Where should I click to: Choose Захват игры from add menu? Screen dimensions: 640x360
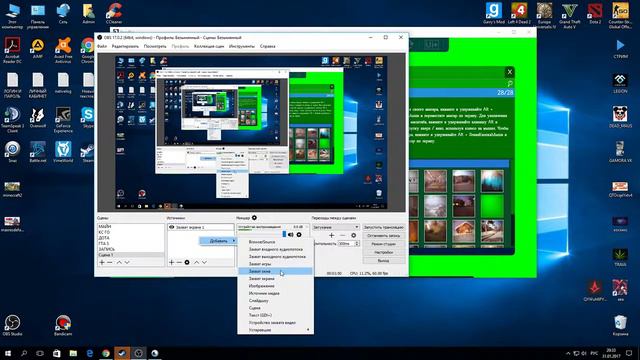pos(275,264)
